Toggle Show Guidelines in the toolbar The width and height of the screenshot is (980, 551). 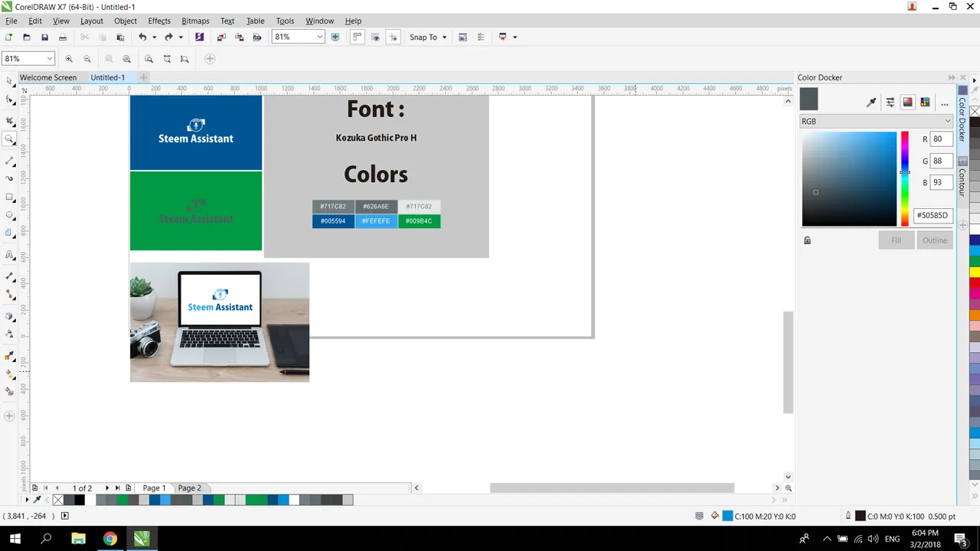click(x=393, y=37)
